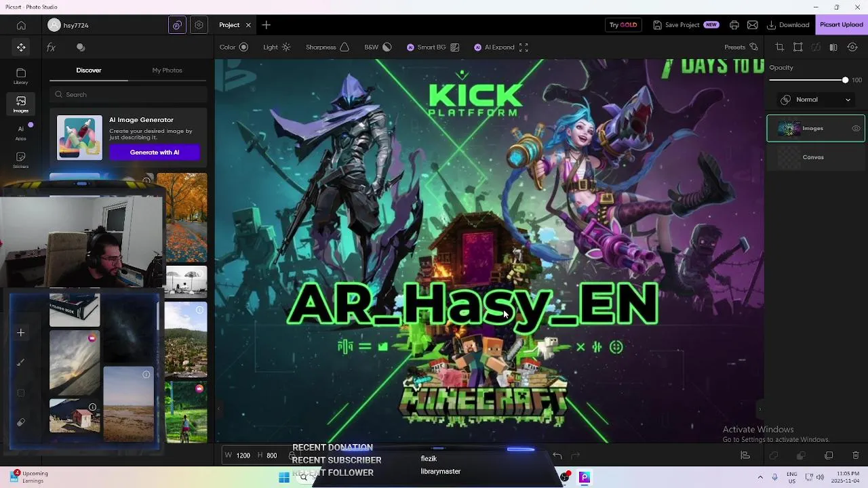Click the flip mirror icon
The width and height of the screenshot is (868, 488).
click(833, 47)
